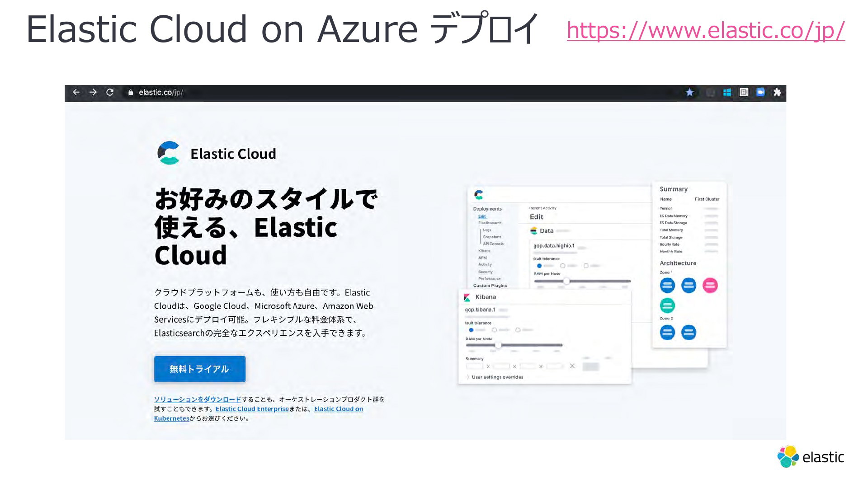Screen dimensions: 868x488
Task: Open the Zoom camera extension icon
Action: [x=760, y=92]
